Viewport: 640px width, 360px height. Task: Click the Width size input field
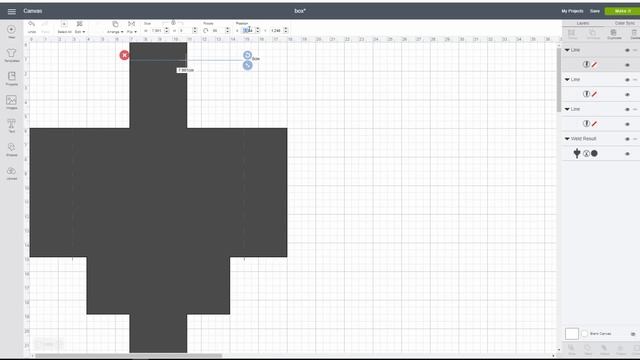pos(157,31)
